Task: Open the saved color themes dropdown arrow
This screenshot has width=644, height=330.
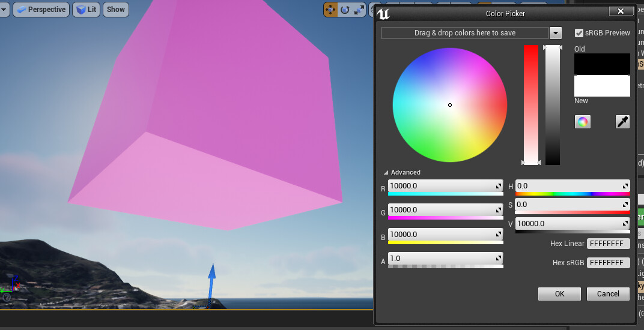Action: (x=555, y=33)
